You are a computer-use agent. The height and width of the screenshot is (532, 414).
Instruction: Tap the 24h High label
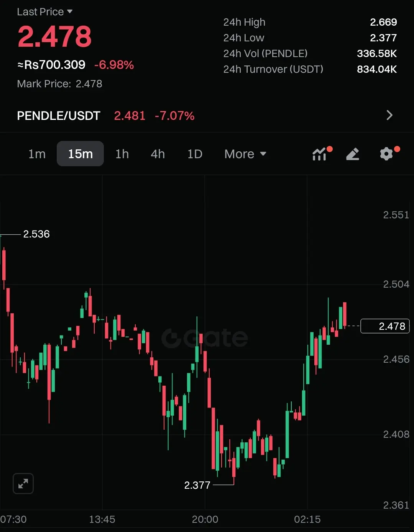tap(244, 23)
